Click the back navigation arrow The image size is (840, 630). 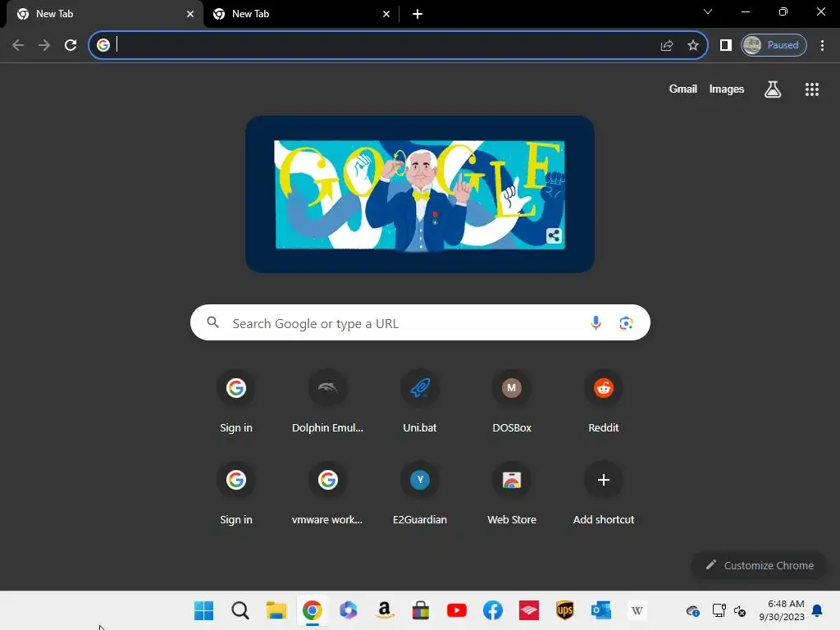tap(18, 45)
